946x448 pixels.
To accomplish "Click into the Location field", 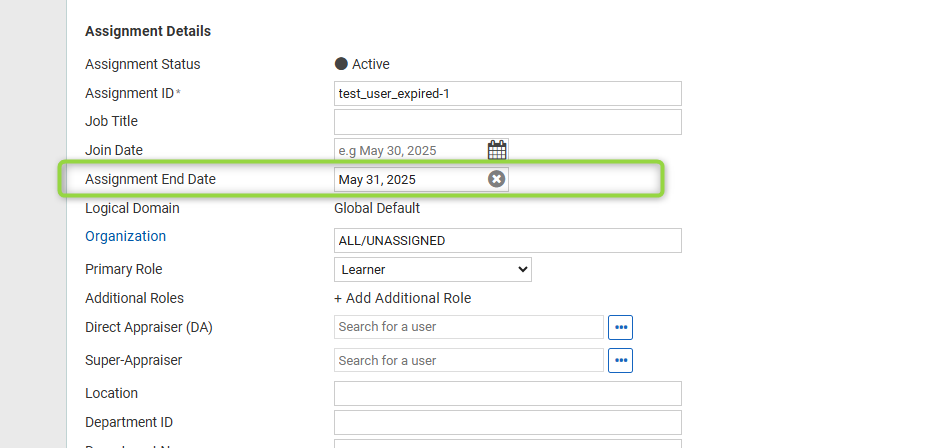I will pos(508,393).
